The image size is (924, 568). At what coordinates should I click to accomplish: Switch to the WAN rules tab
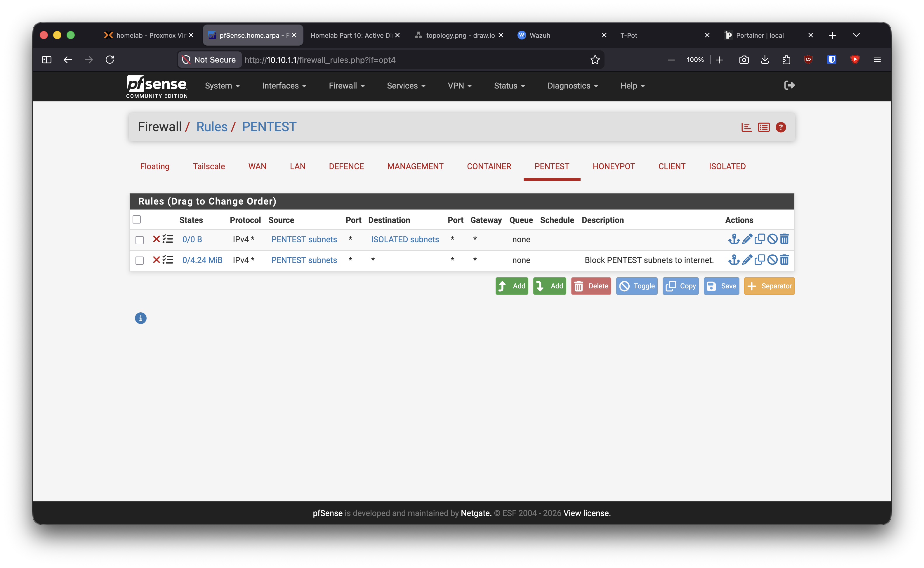click(257, 167)
